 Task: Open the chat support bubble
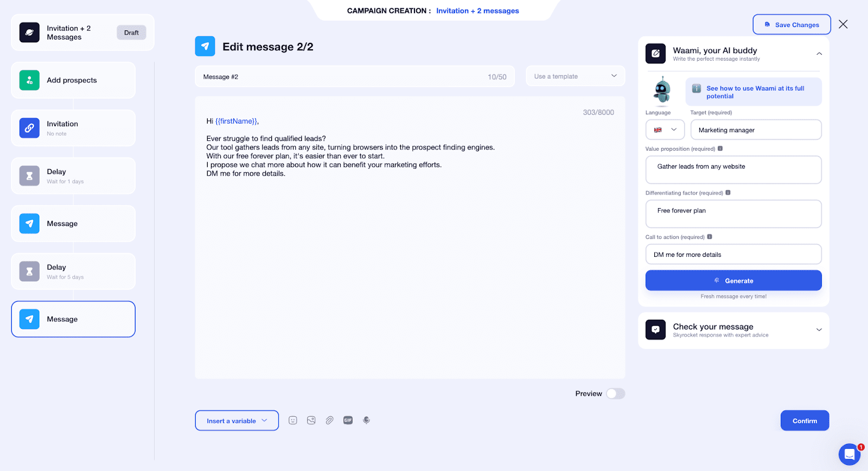[x=849, y=454]
